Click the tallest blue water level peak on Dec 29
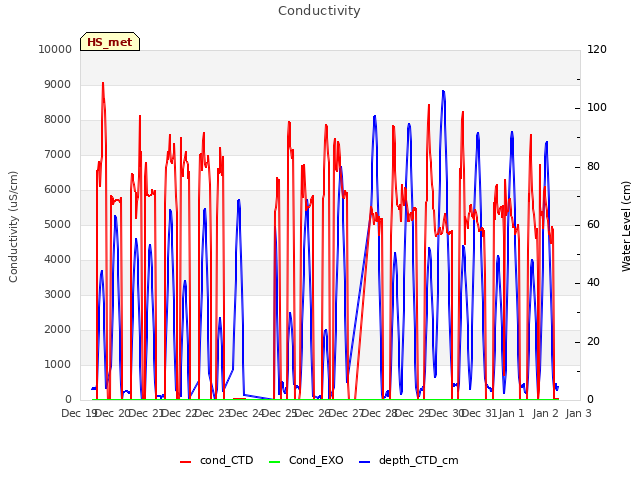This screenshot has width=640, height=480. 443,91
